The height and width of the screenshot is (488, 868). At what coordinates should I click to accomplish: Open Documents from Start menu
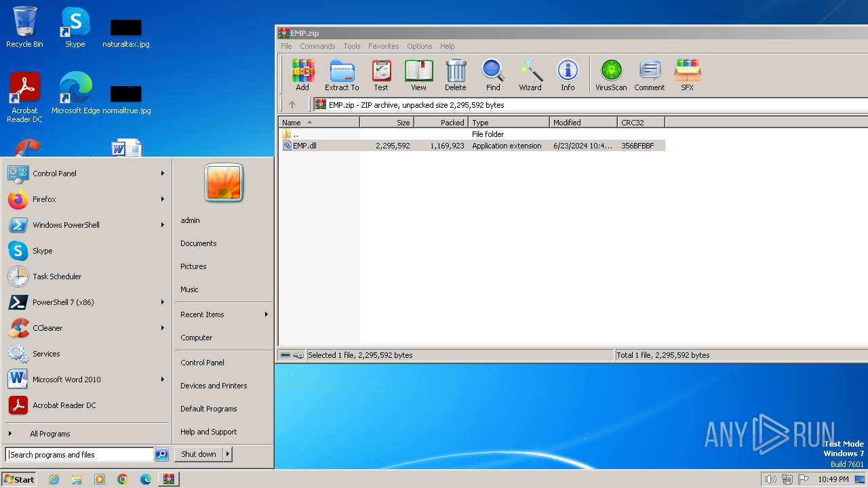(199, 243)
